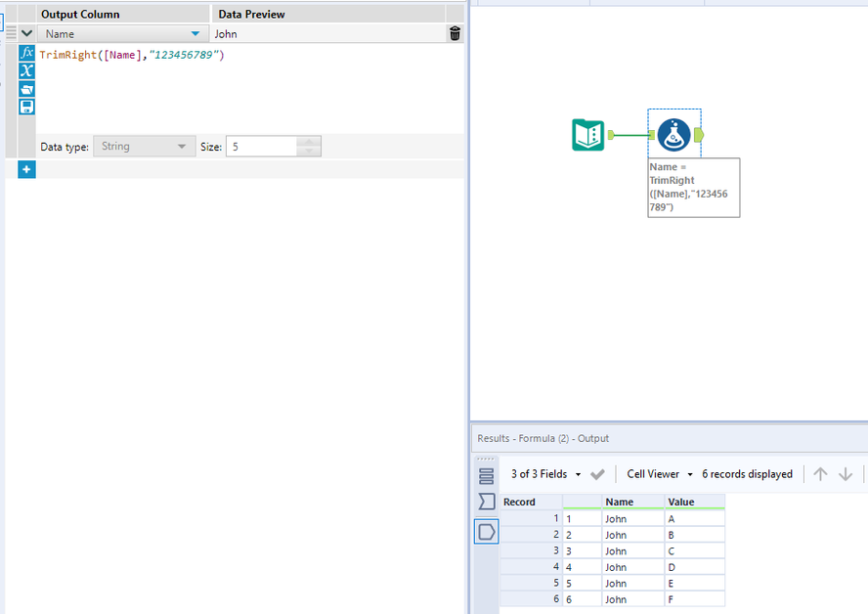Click the Size input field
Image resolution: width=868 pixels, height=614 pixels.
[x=261, y=147]
